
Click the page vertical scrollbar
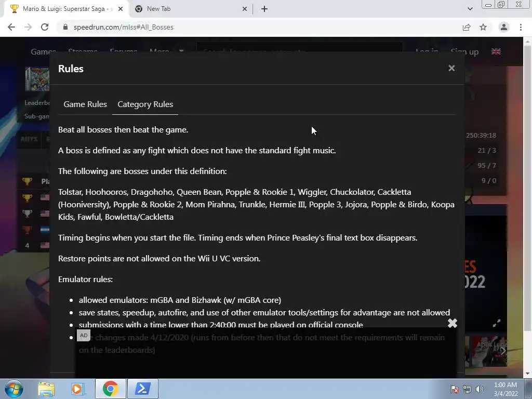pyautogui.click(x=527, y=188)
